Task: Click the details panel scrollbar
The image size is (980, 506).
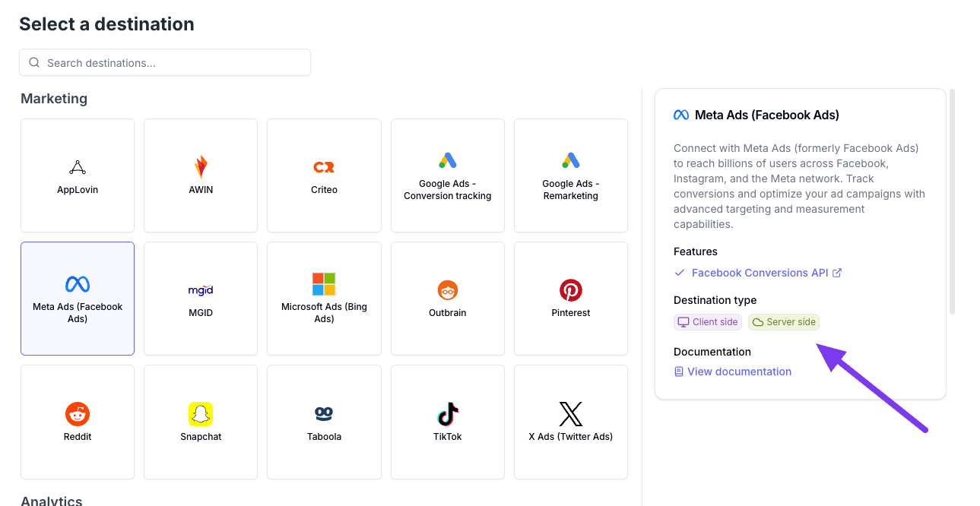Action: coord(953,201)
